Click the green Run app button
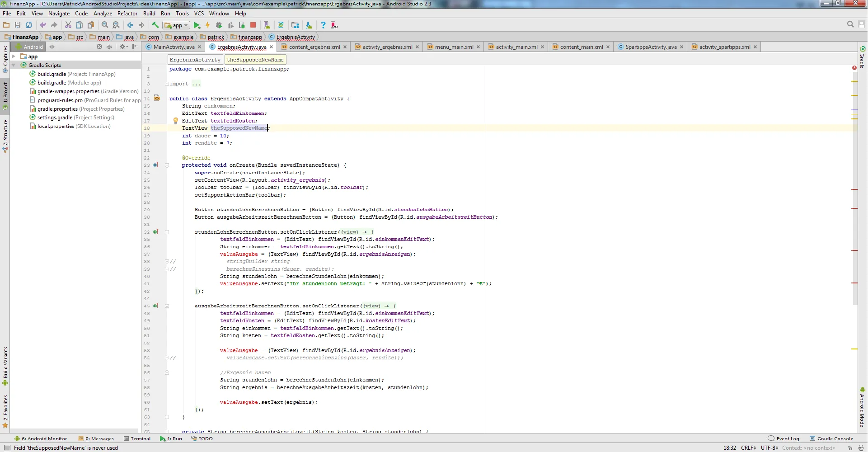The height and width of the screenshot is (452, 868). click(197, 25)
